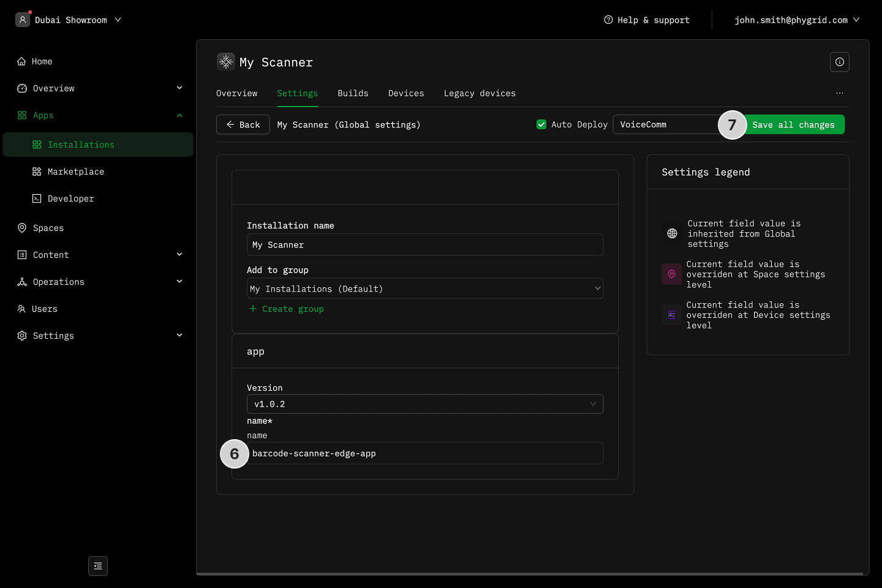Expand the Dubai Showroom workspace switcher
Viewport: 882px width, 588px height.
tap(69, 20)
